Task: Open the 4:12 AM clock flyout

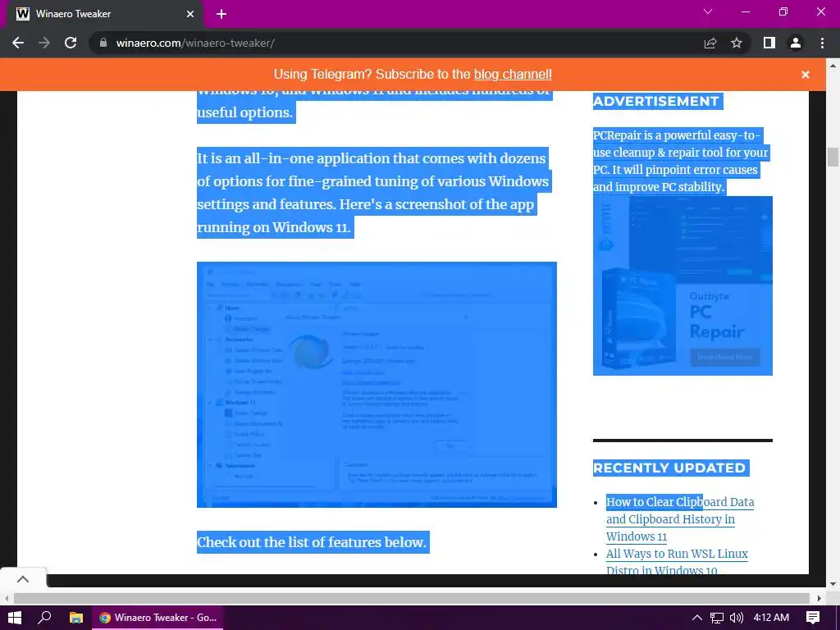Action: click(771, 618)
